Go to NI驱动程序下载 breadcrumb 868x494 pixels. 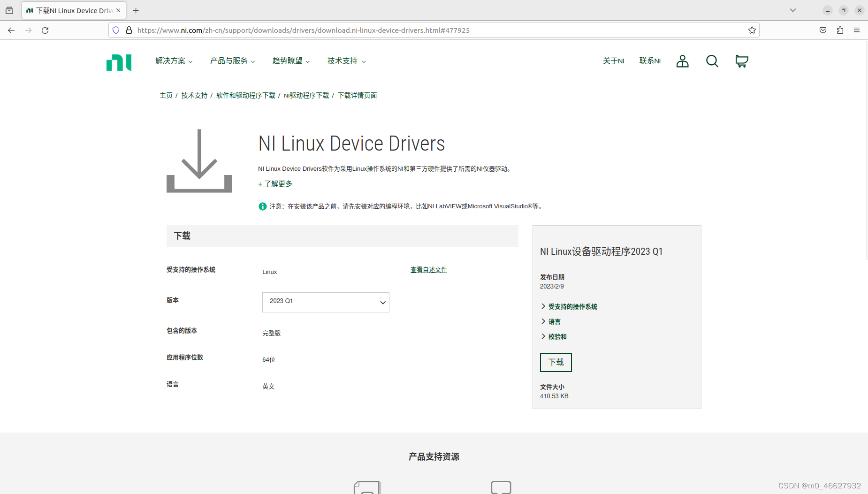click(x=306, y=95)
